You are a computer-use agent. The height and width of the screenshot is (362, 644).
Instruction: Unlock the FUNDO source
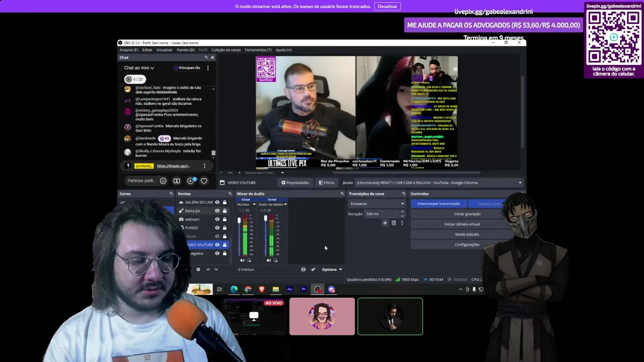coord(224,228)
